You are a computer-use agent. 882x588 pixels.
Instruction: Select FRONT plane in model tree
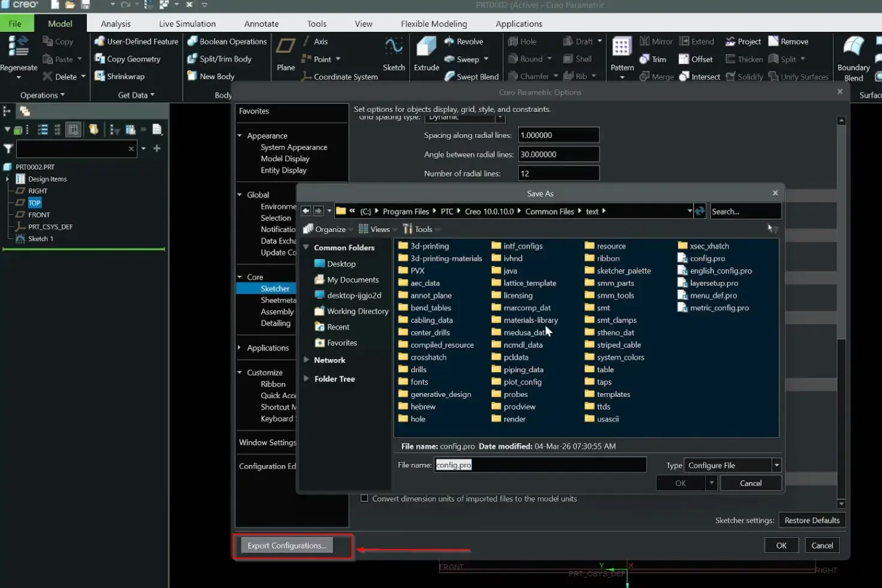[x=33, y=215]
